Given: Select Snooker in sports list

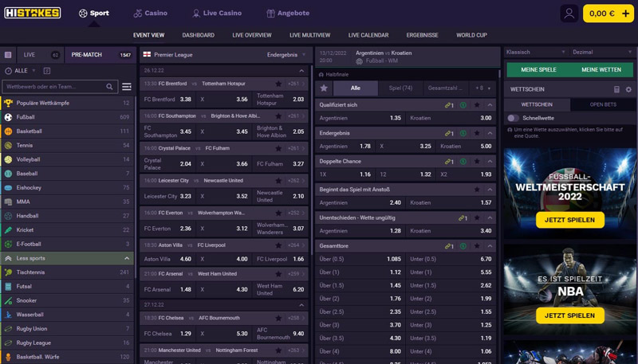Looking at the screenshot, I should click(68, 300).
